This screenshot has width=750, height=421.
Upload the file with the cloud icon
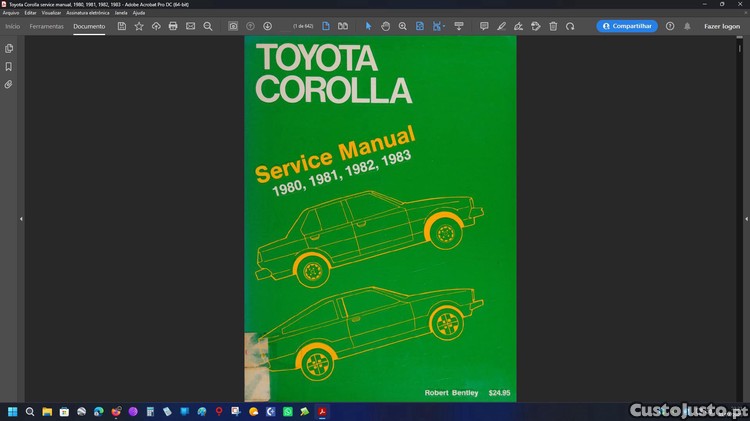[x=156, y=26]
